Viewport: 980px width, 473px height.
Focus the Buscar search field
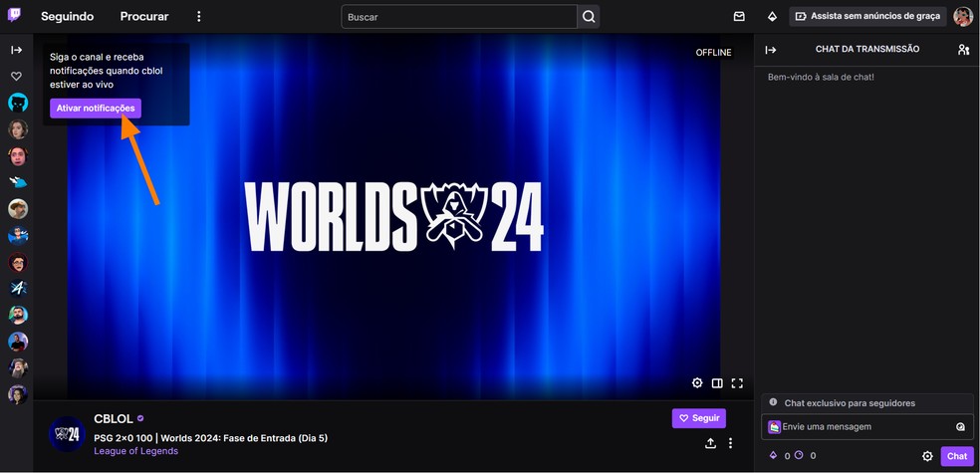(x=459, y=17)
